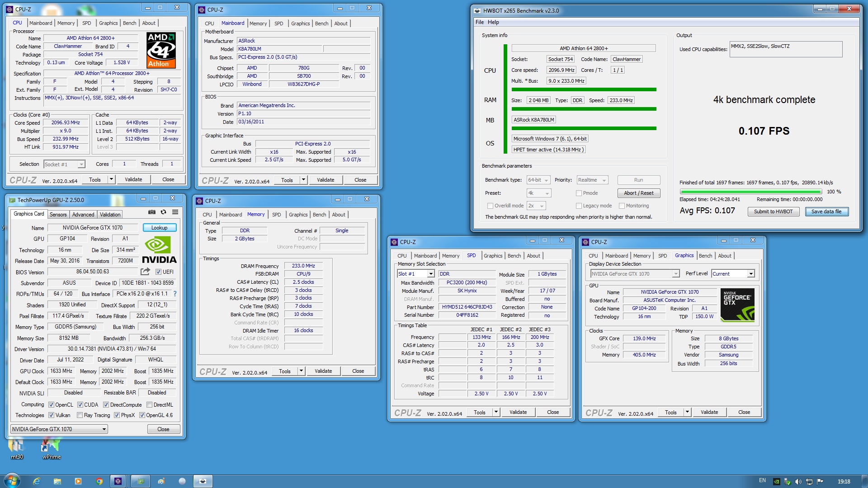Open the Socket #1 selection dropdown
This screenshot has width=868, height=488.
pyautogui.click(x=64, y=164)
